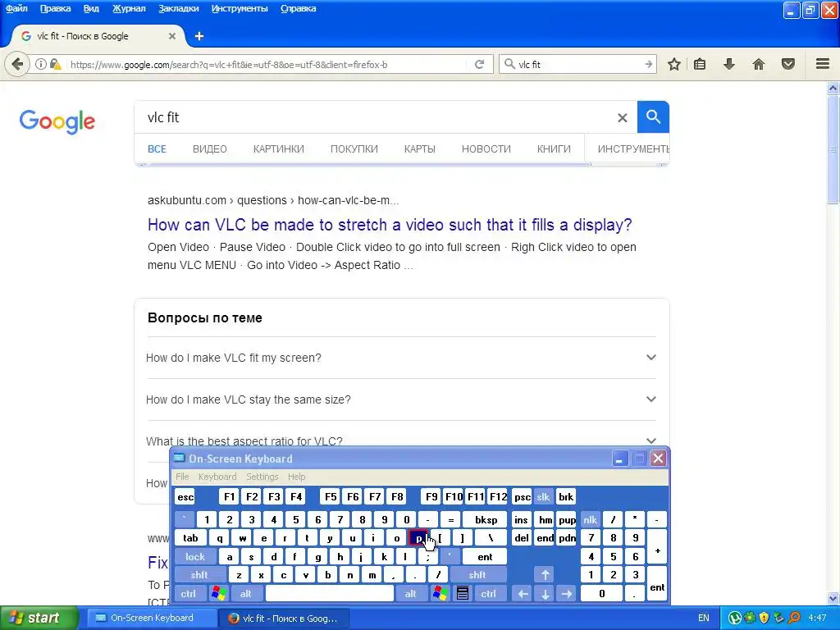Toggle the left ctrl key
This screenshot has width=840, height=630.
[x=189, y=593]
